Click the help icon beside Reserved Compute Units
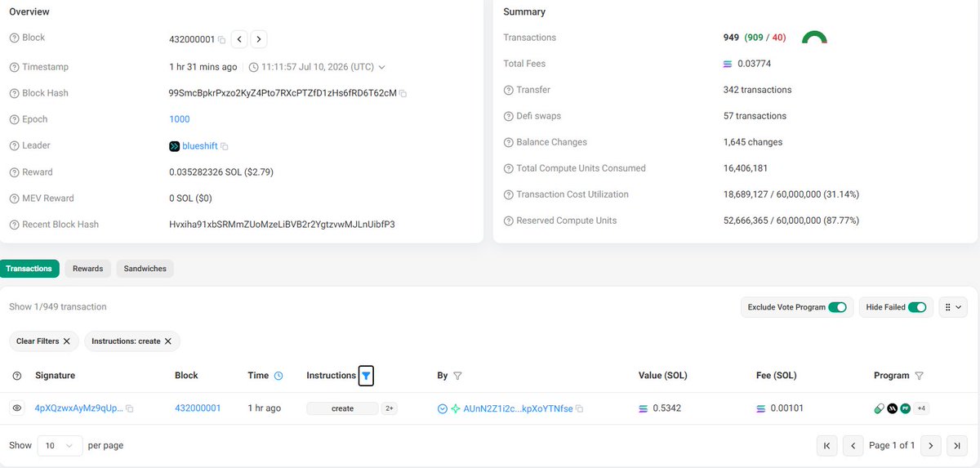Screen dimensions: 980x468 [508, 221]
